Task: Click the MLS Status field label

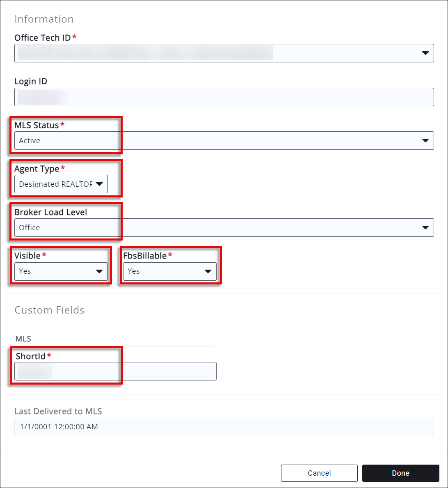Action: point(37,125)
